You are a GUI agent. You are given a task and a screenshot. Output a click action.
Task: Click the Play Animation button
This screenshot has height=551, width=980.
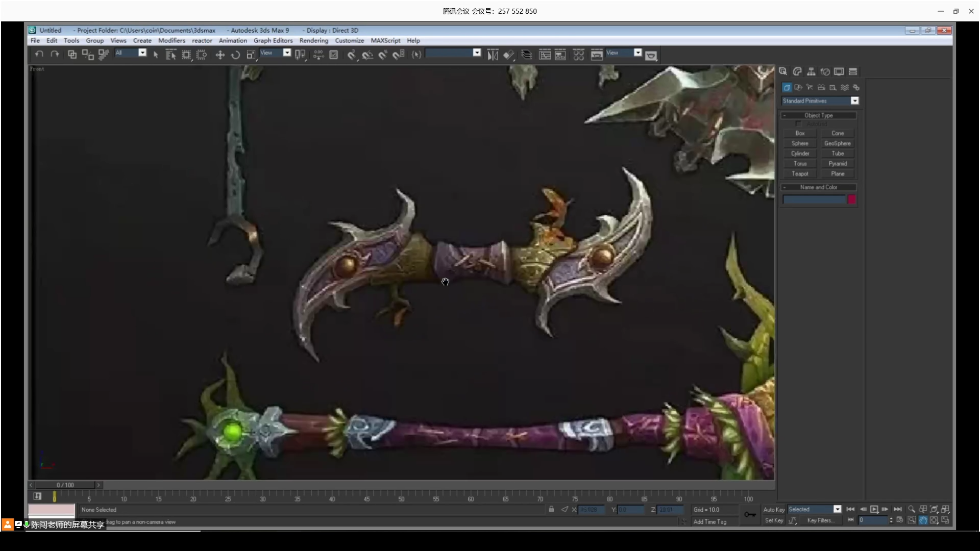(x=874, y=509)
